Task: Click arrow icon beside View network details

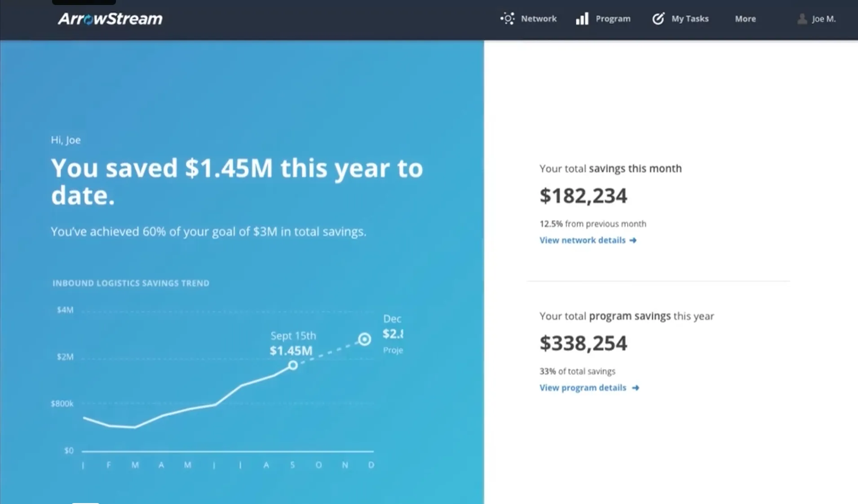Action: [633, 240]
